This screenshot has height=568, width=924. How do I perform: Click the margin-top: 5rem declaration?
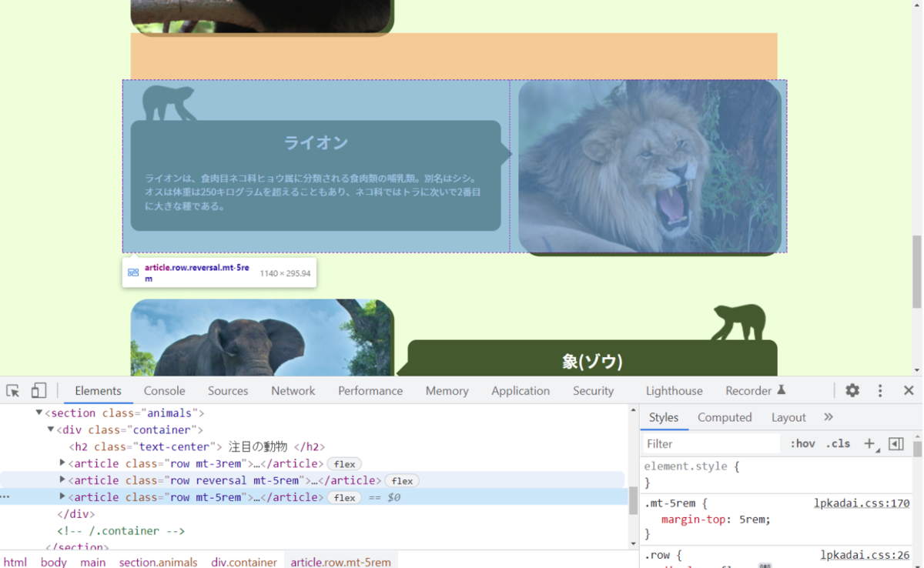[x=716, y=520]
